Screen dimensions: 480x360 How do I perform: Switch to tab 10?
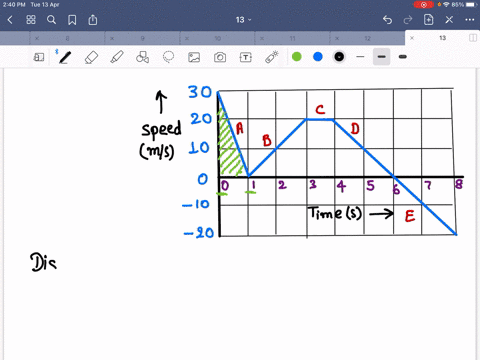point(217,38)
